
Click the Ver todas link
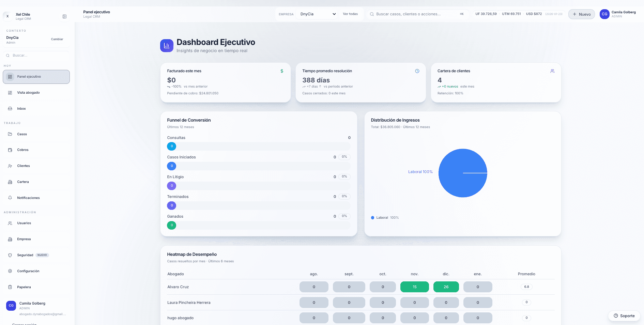[350, 14]
